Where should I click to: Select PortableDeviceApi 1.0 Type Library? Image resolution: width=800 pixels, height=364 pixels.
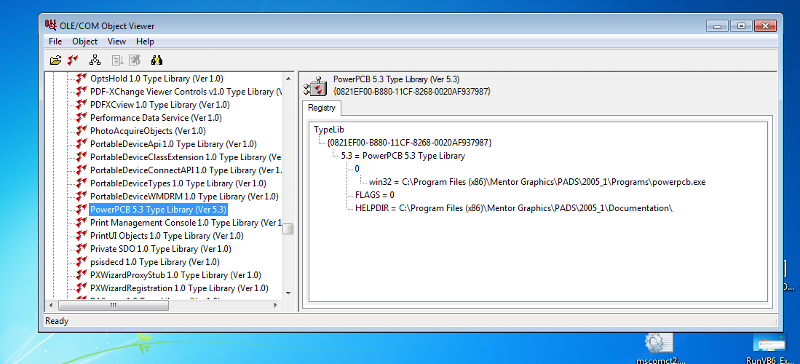(x=173, y=144)
